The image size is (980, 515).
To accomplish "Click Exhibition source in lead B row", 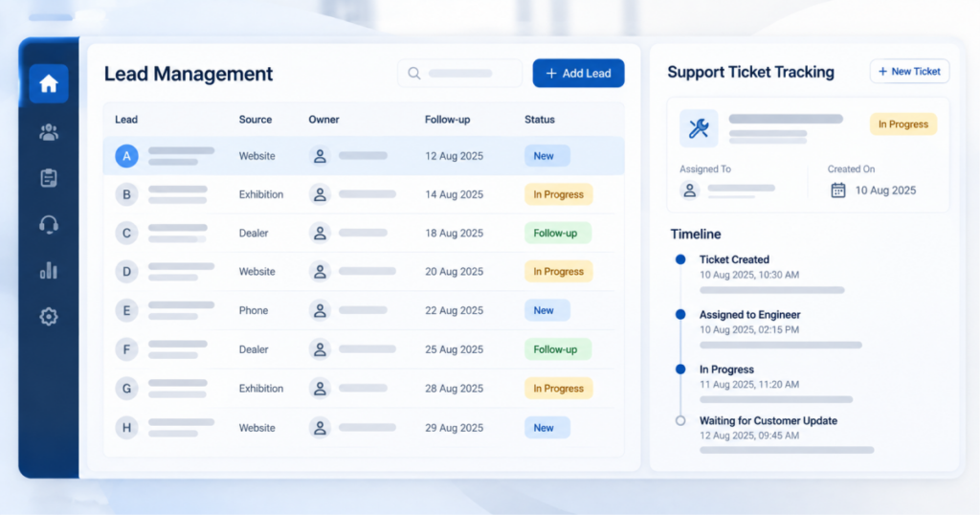I will click(x=260, y=195).
